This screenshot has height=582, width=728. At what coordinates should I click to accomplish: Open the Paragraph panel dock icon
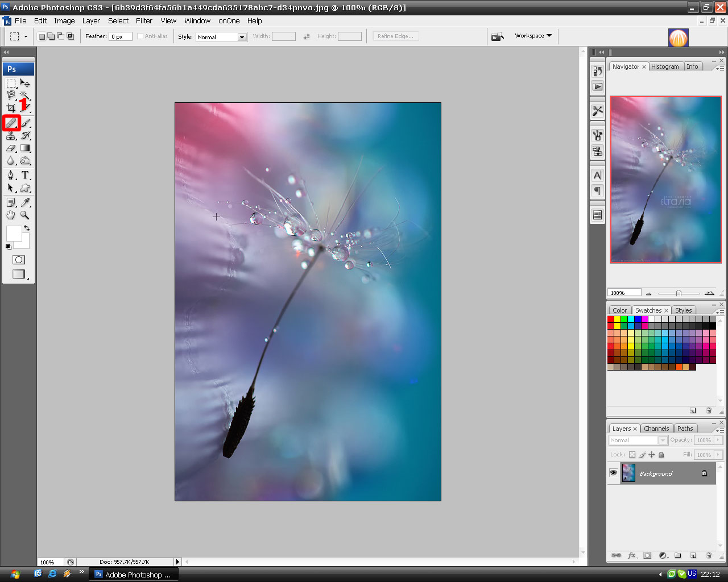[x=597, y=191]
